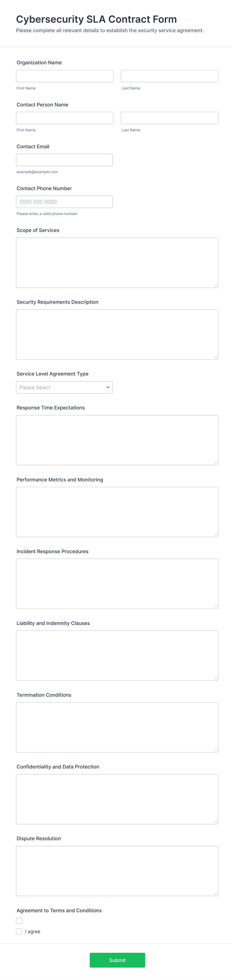This screenshot has height=980, width=232.
Task: Click the Termination Conditions text area
Action: 117,727
